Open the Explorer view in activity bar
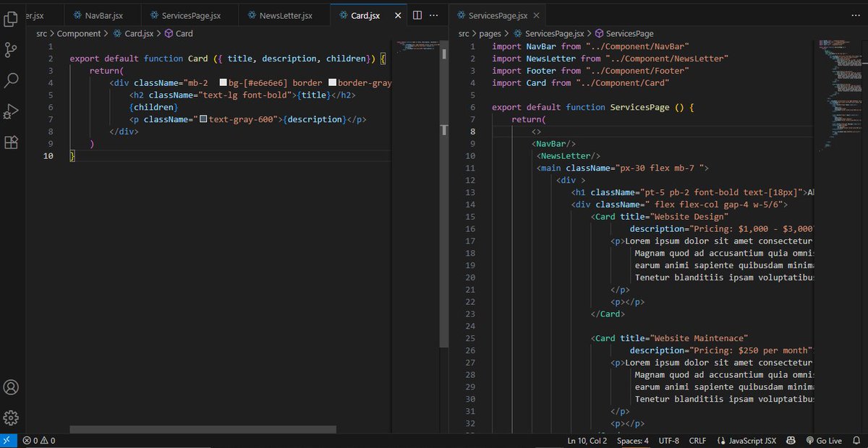 coord(11,20)
